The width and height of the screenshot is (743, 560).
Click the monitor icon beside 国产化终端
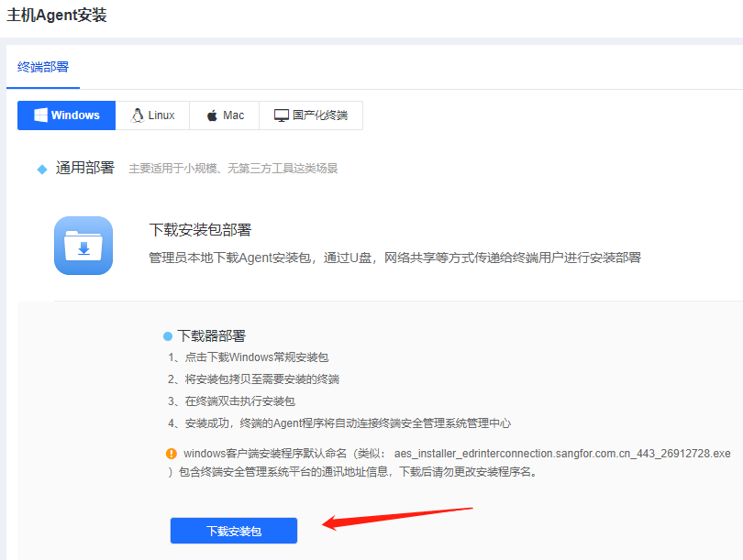pos(281,115)
